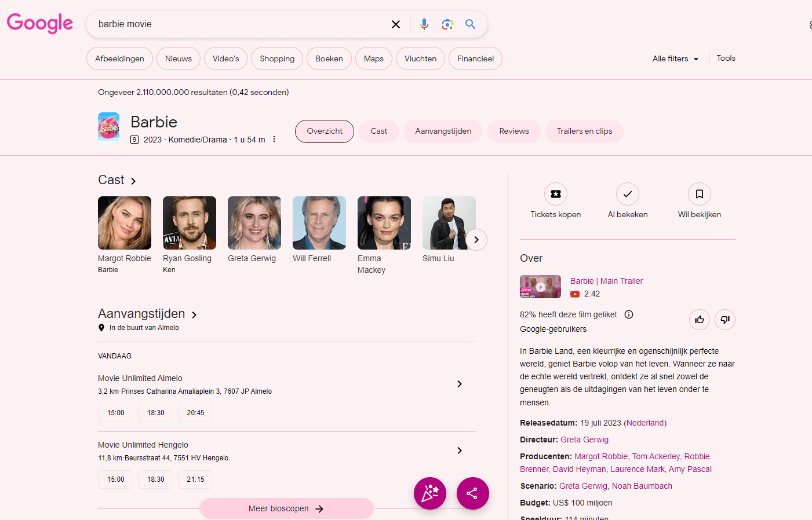Viewport: 812px width, 520px height.
Task: Select 20:45 showtime at Almelo
Action: point(195,413)
